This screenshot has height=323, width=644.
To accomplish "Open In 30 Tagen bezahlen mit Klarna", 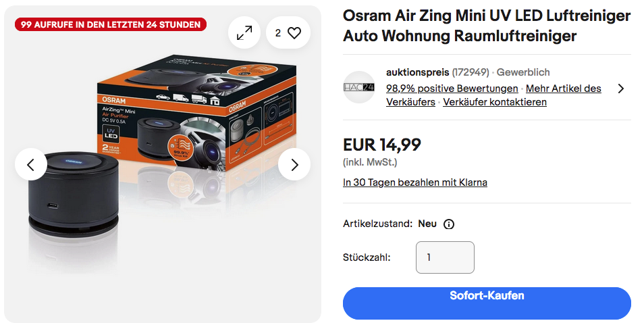I will click(x=415, y=182).
